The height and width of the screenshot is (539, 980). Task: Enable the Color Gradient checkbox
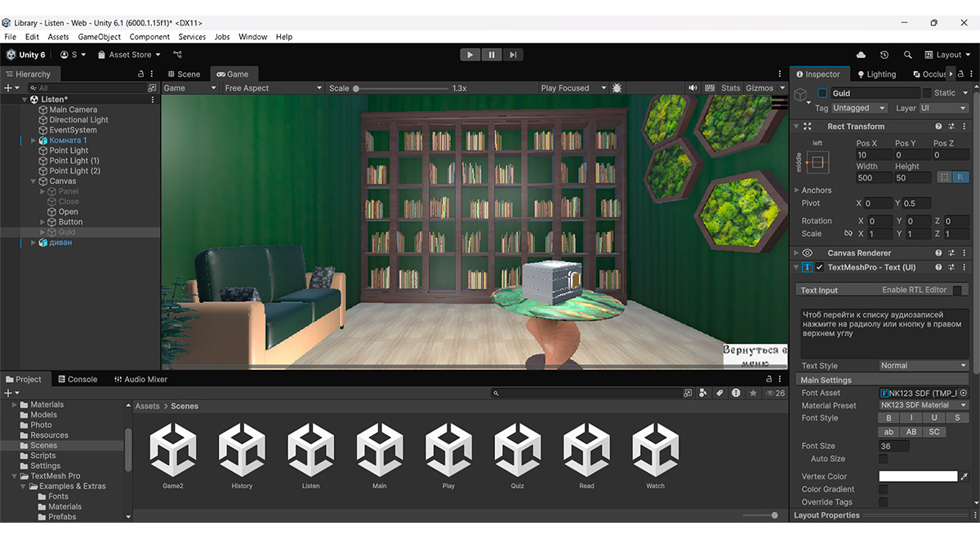883,489
